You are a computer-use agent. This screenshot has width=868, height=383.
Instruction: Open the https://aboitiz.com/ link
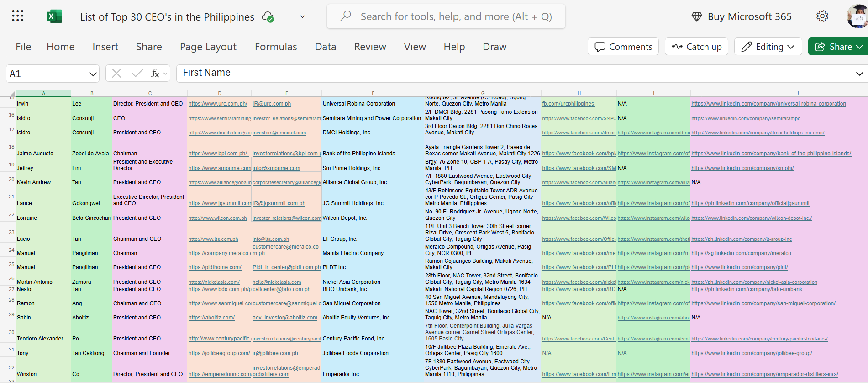coord(211,318)
